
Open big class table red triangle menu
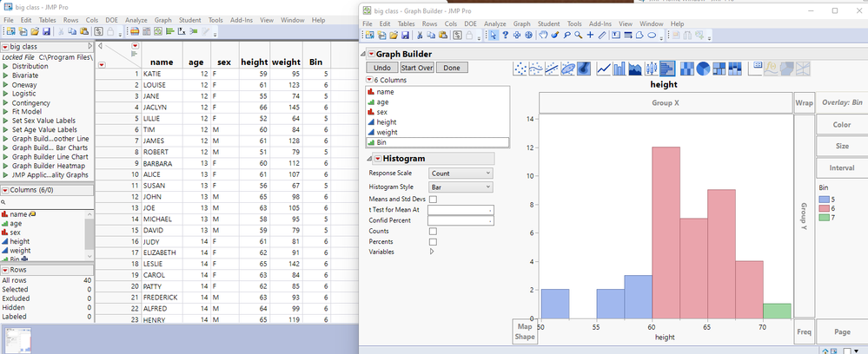(5, 47)
